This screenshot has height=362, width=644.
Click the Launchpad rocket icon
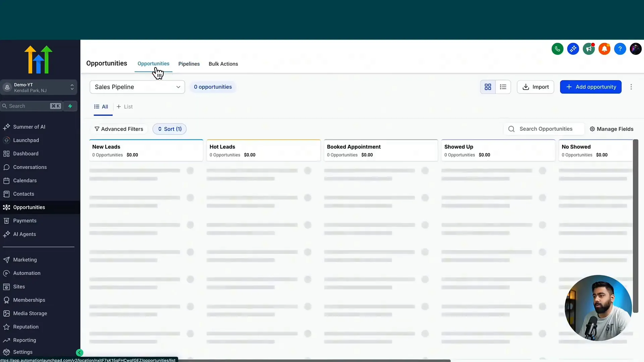pyautogui.click(x=6, y=140)
